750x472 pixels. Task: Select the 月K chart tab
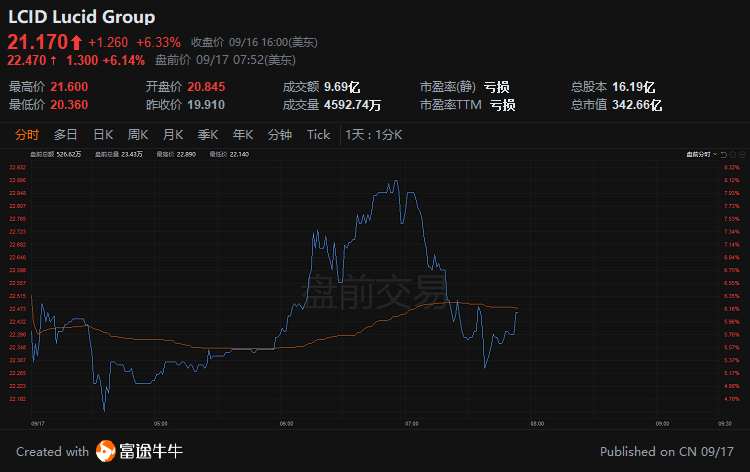point(173,135)
